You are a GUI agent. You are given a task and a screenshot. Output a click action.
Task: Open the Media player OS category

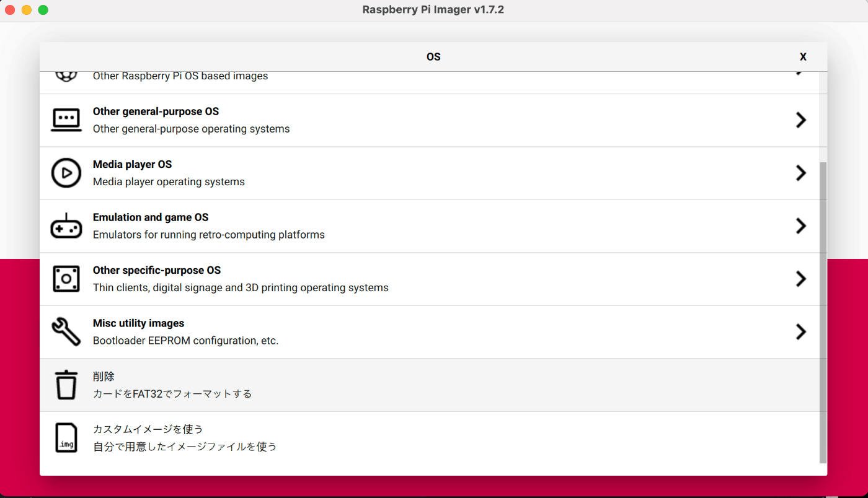[429, 173]
